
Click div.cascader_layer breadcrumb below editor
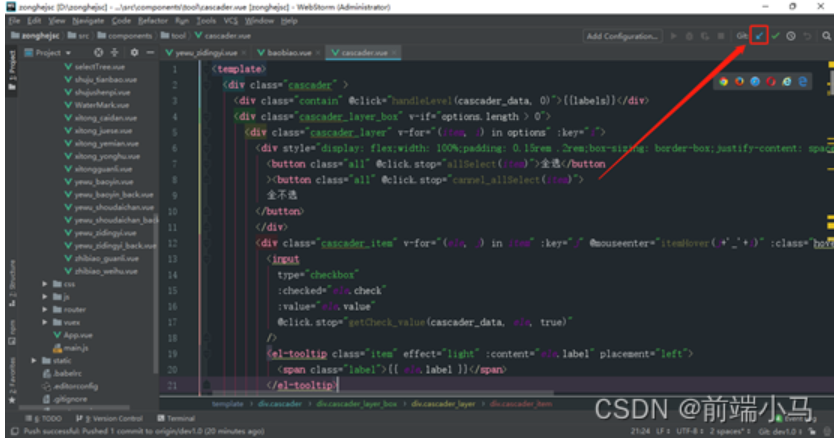[443, 404]
